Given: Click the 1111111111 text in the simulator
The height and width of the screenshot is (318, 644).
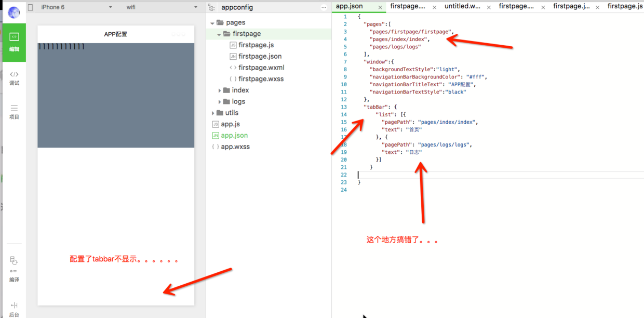Looking at the screenshot, I should (61, 47).
